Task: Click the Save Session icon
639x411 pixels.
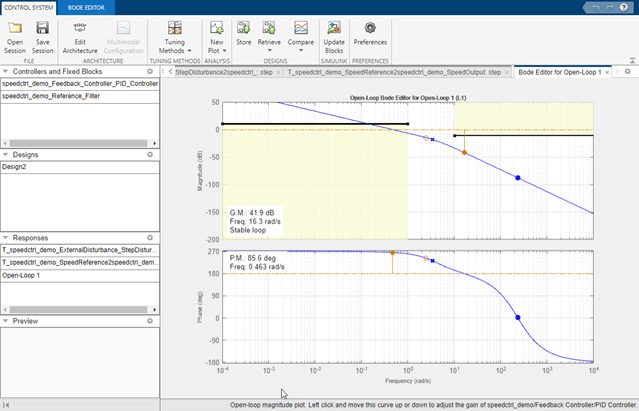Action: coord(43,29)
